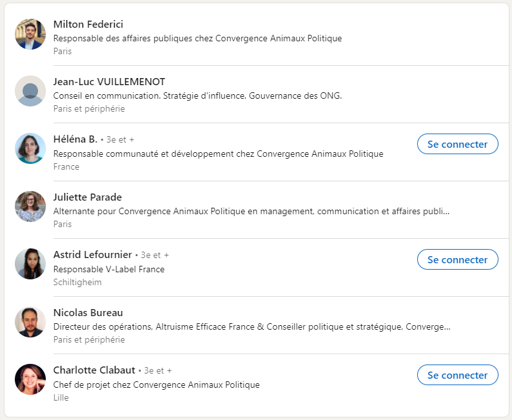Click Astrid Lefournier's Responsable V-Label France headline

[109, 269]
